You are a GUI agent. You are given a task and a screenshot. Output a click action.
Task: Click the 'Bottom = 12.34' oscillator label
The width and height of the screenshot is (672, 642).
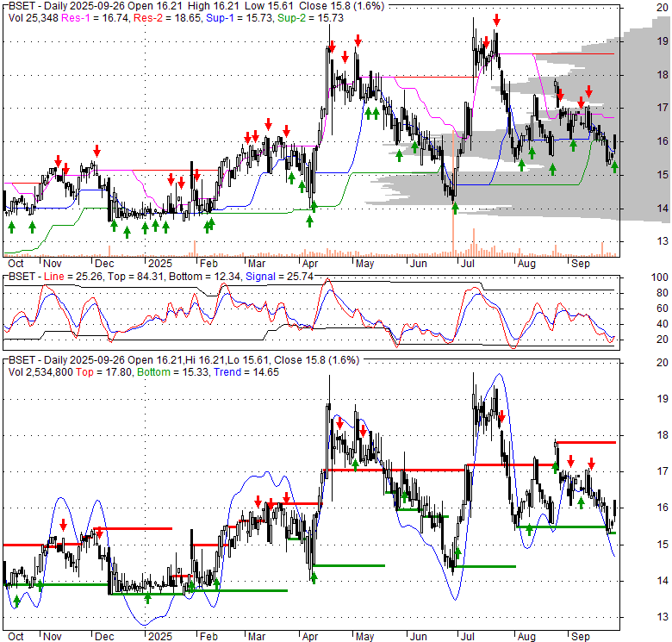coord(205,277)
